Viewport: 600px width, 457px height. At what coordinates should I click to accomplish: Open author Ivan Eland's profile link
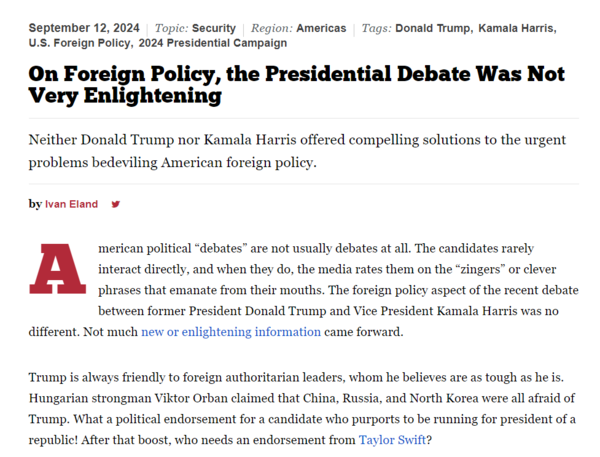72,204
